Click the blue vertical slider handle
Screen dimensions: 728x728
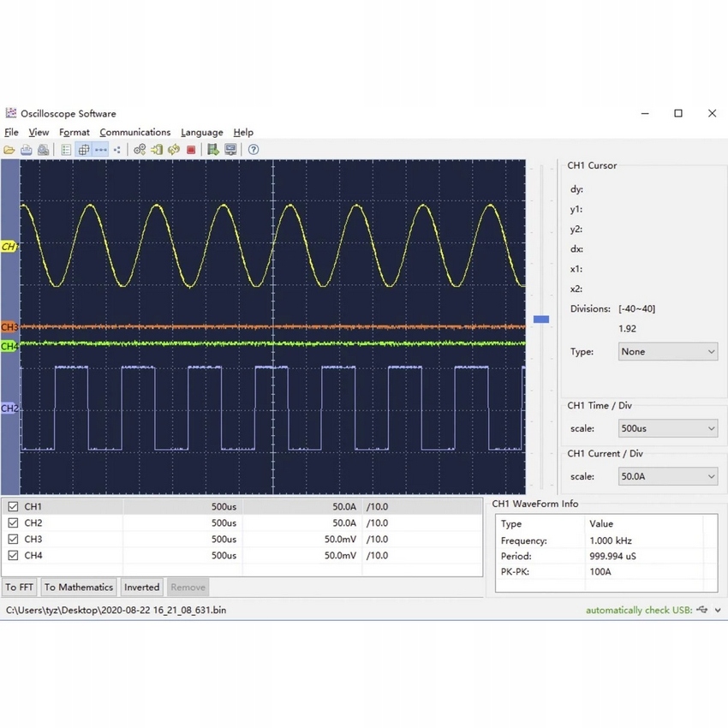click(x=540, y=319)
